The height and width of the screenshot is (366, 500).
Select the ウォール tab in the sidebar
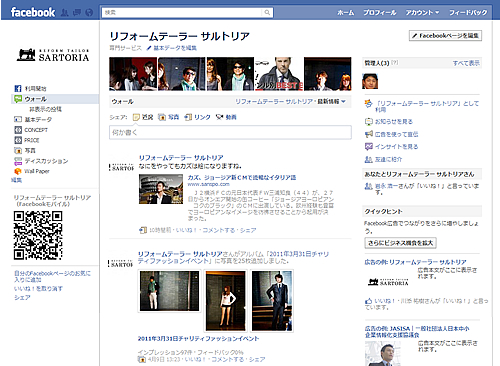[55, 99]
